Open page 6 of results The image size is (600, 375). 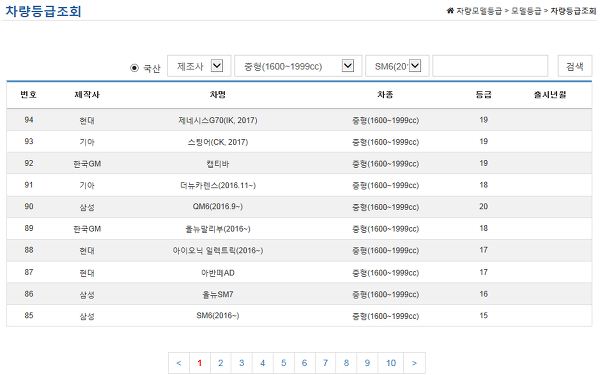point(304,363)
